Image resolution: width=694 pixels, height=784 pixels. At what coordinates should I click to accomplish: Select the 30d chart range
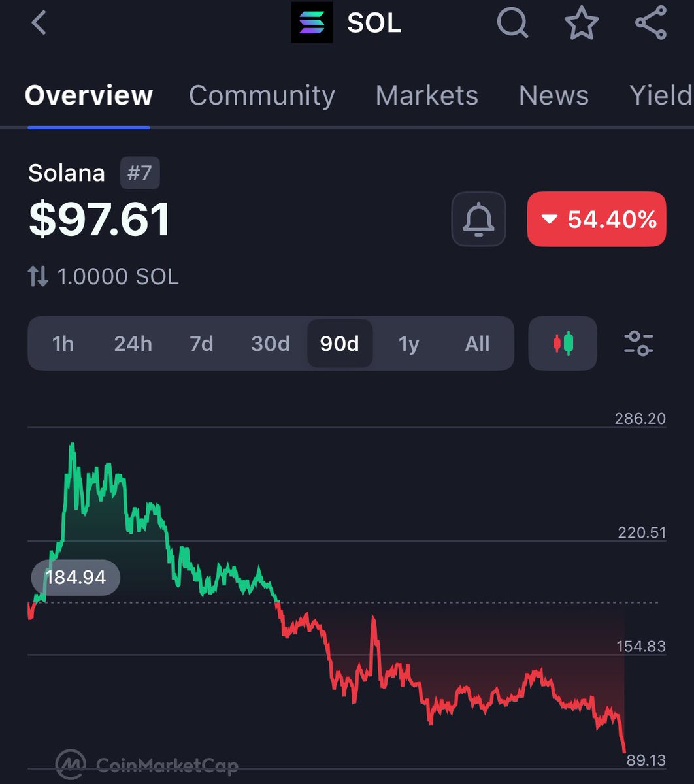pyautogui.click(x=271, y=344)
